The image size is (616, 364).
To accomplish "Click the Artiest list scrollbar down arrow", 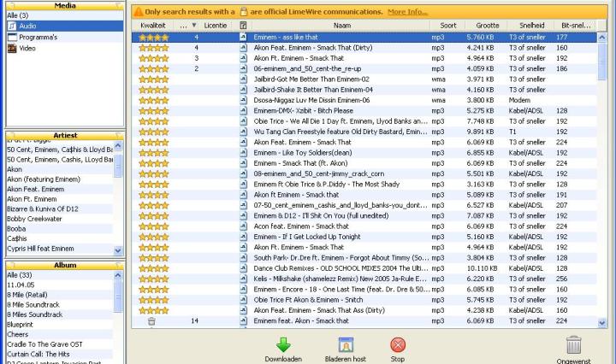I will point(118,250).
